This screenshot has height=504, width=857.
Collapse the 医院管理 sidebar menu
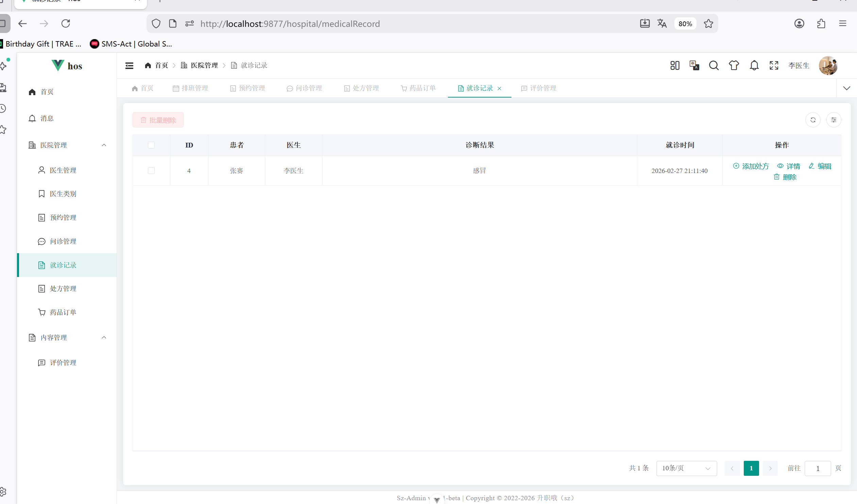pos(104,145)
